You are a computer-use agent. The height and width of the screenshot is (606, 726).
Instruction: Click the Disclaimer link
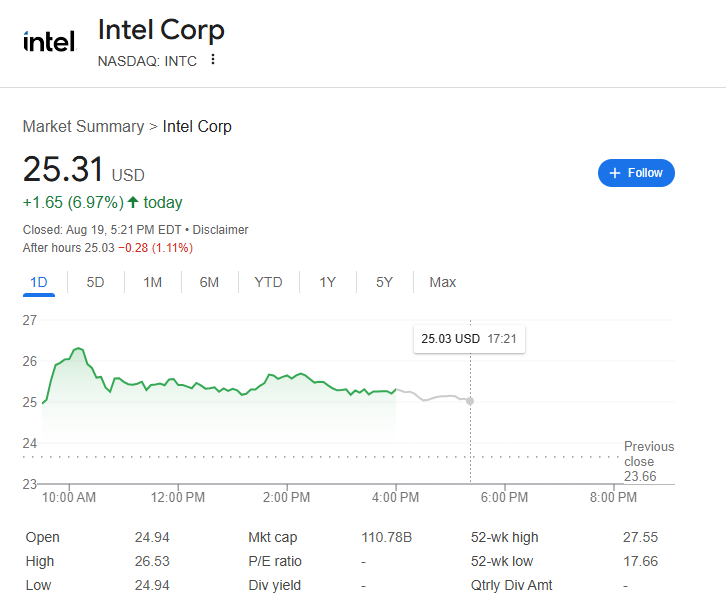[220, 230]
